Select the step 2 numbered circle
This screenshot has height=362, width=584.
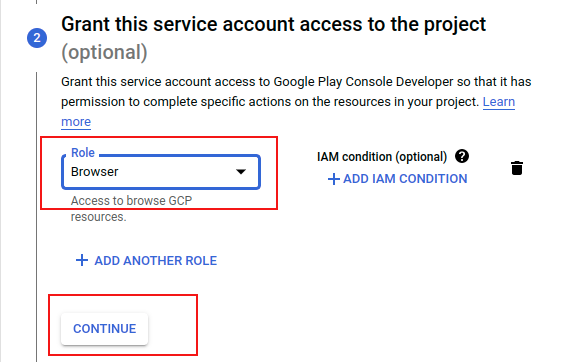click(37, 38)
